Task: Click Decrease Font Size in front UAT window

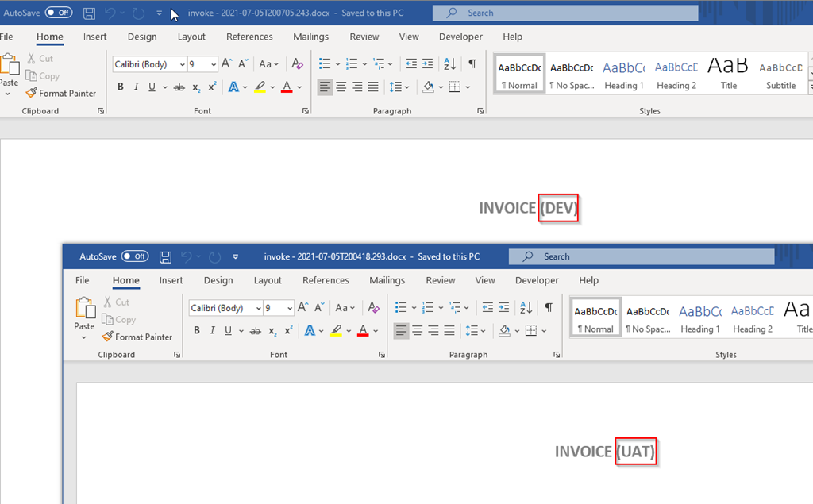Action: click(319, 307)
